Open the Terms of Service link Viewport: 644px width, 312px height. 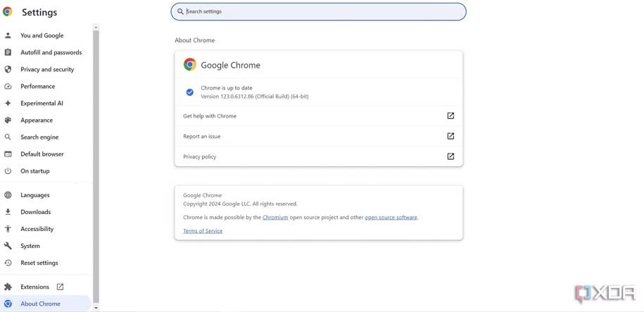(203, 231)
